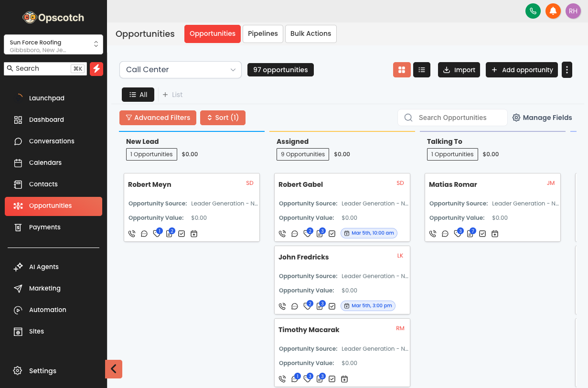
Task: Open the Bulk Actions tab
Action: tap(310, 34)
